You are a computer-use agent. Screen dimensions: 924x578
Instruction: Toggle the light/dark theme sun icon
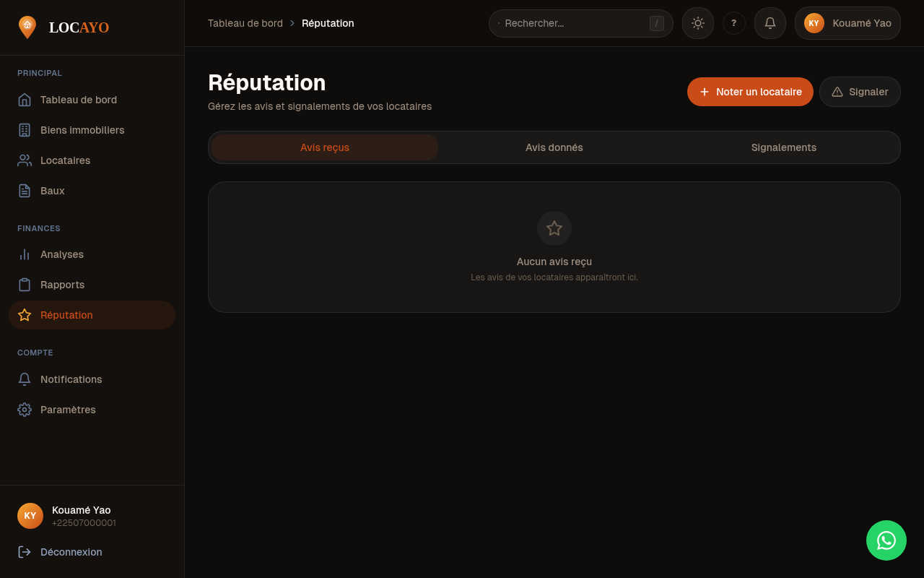pyautogui.click(x=697, y=23)
